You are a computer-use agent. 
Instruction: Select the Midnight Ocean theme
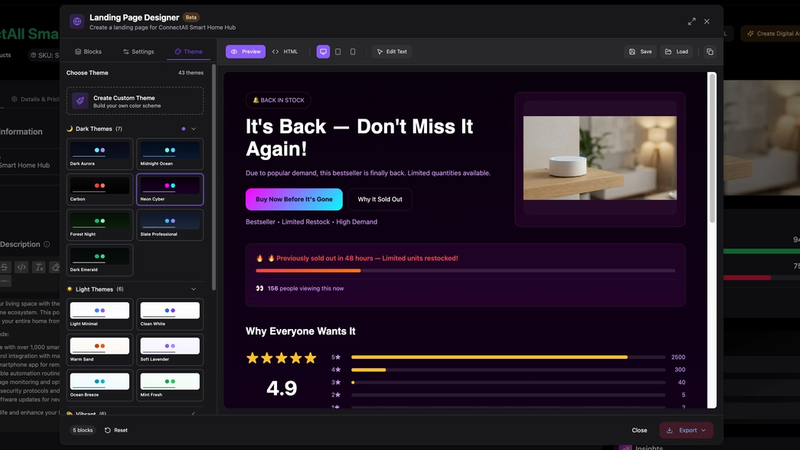pos(170,154)
